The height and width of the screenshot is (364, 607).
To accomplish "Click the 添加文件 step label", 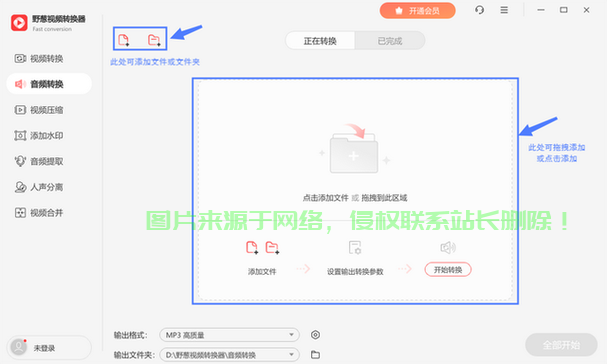I will (262, 271).
